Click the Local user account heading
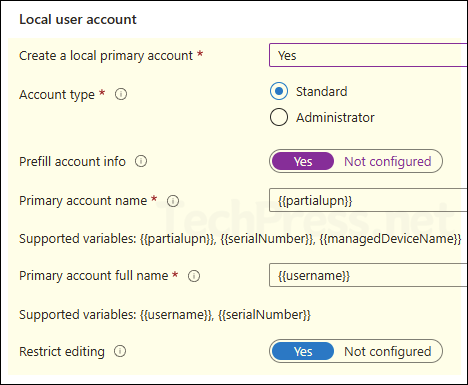This screenshot has height=385, width=468. coord(78,19)
